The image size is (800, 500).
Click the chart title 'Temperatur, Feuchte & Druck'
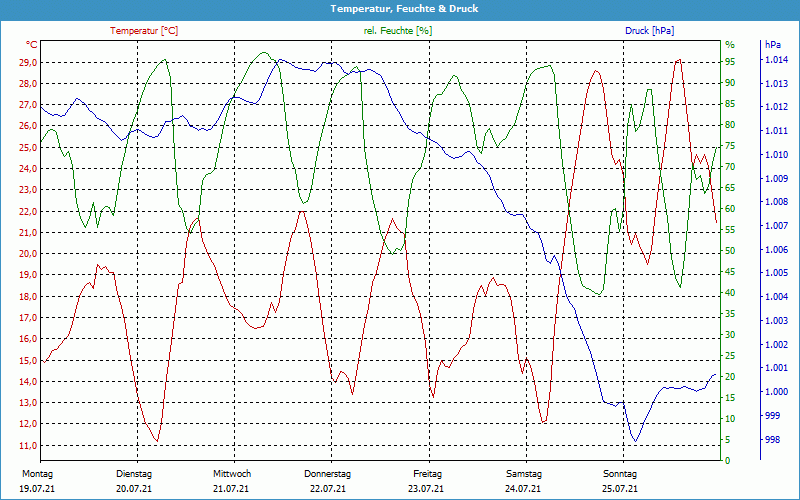404,9
